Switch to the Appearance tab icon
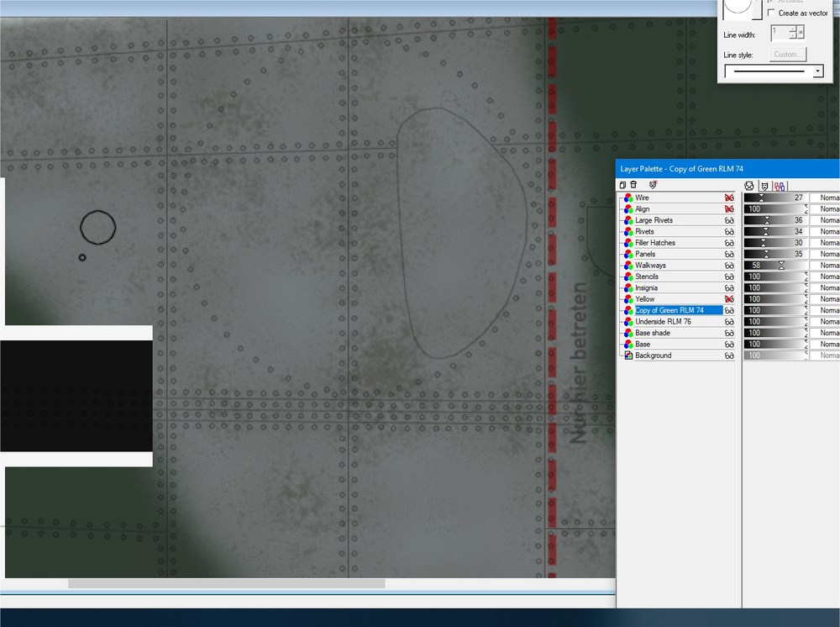This screenshot has width=840, height=627. (749, 186)
